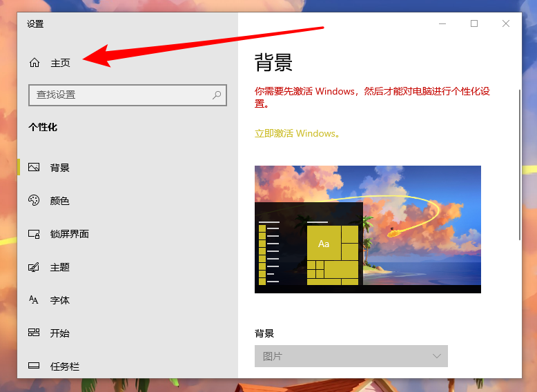Screen dimensions: 537x392
Task: Click the 锁屏界面 lock screen icon
Action: (34, 234)
